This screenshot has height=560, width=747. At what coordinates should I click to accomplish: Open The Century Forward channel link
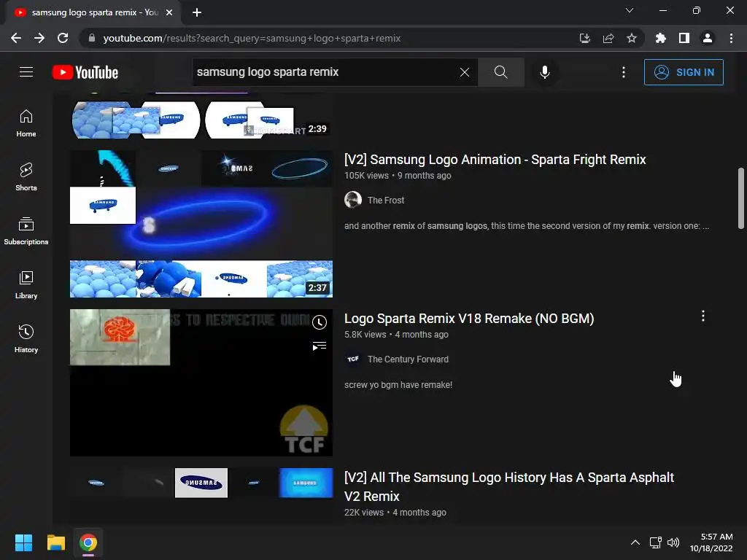[408, 359]
